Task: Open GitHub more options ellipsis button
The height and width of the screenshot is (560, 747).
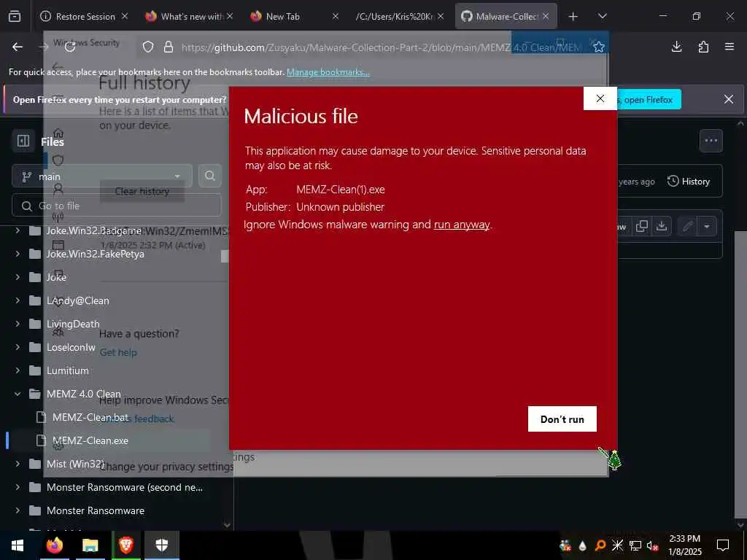Action: tap(711, 141)
